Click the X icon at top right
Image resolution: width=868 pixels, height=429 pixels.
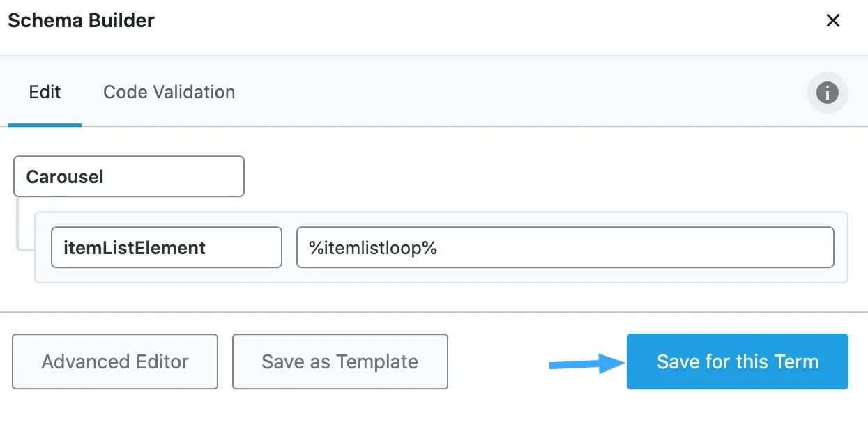[832, 21]
